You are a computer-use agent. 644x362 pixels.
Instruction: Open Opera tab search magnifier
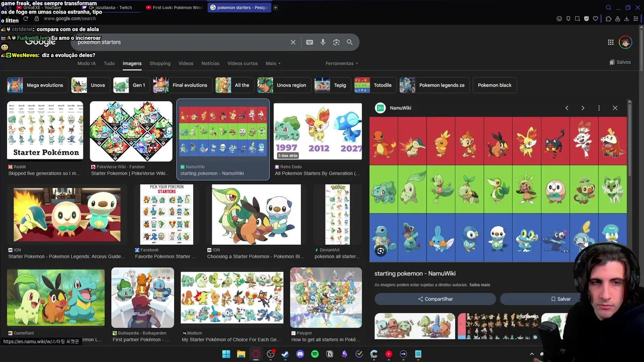point(608,8)
